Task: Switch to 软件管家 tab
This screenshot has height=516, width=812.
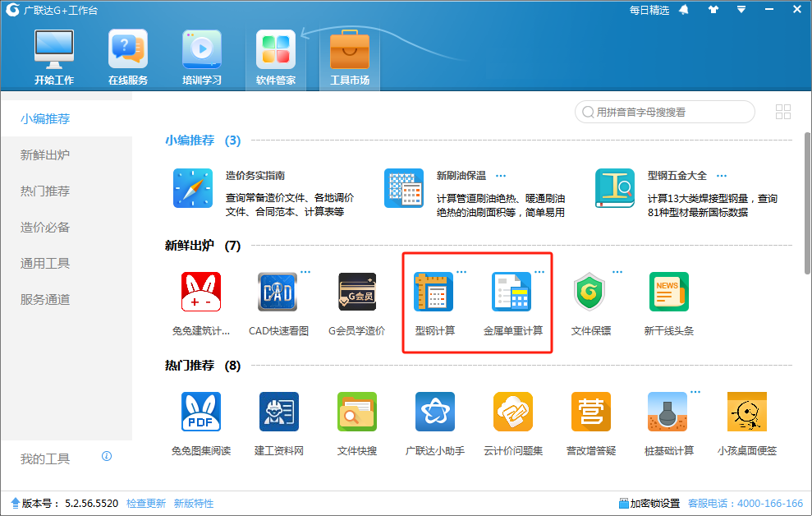Action: [x=276, y=58]
